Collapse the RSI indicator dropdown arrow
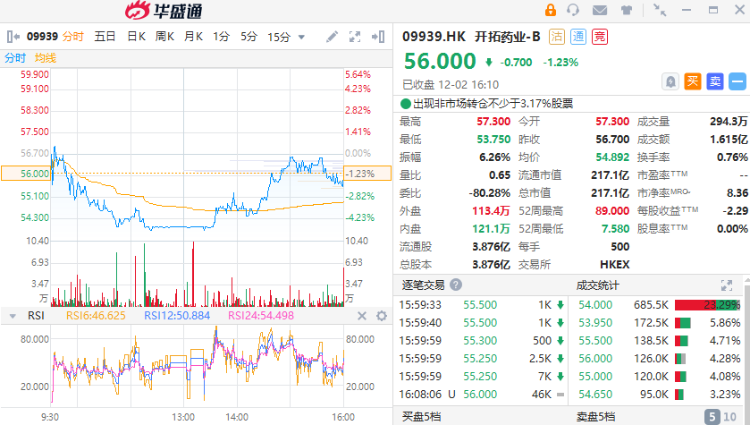 point(13,316)
